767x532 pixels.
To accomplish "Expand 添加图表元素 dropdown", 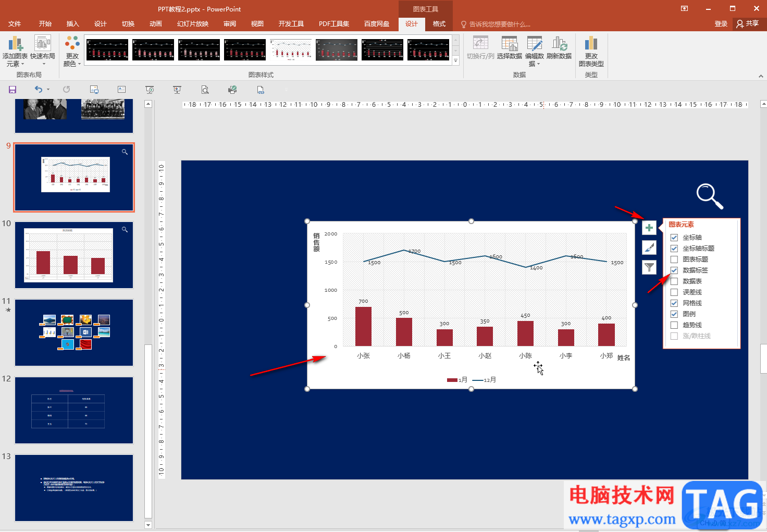I will pyautogui.click(x=15, y=51).
